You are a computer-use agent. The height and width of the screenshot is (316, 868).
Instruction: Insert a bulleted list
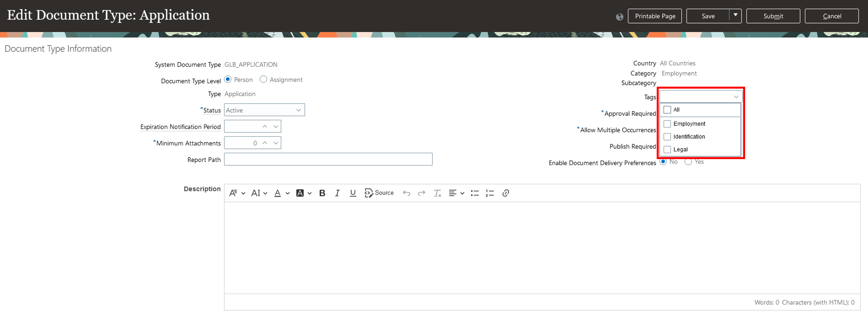[x=474, y=193]
